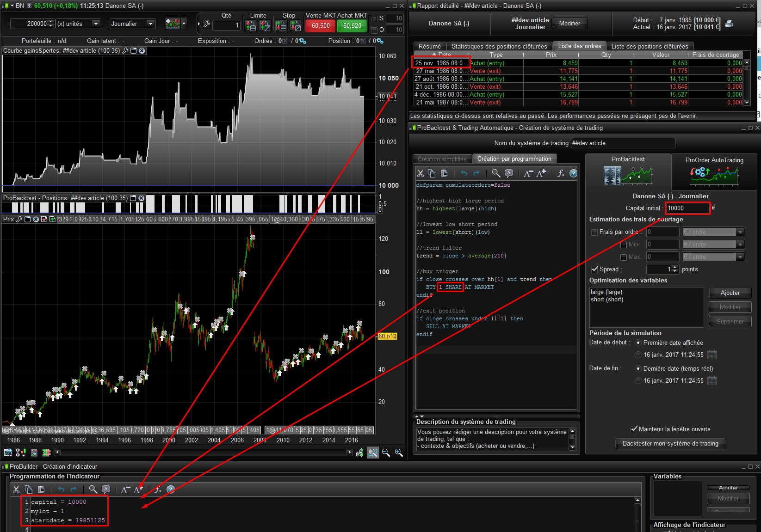Insert function (fx) in ProBuilder editor
The width and height of the screenshot is (761, 532).
pos(158,489)
